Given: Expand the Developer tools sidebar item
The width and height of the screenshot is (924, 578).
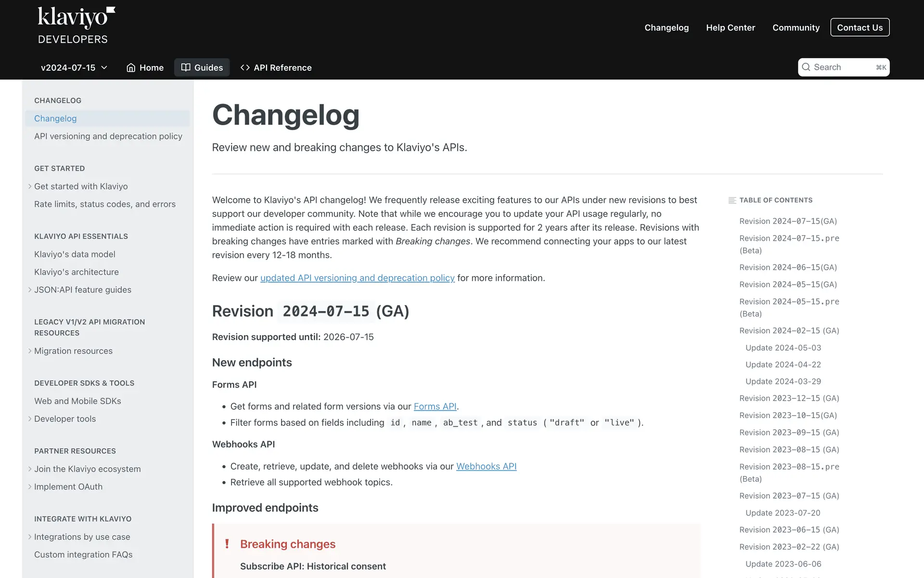Looking at the screenshot, I should [30, 419].
